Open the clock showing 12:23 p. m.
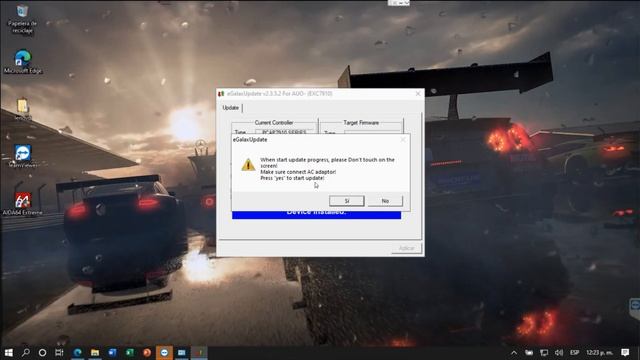Screen dimensions: 640x360 coord(600,352)
